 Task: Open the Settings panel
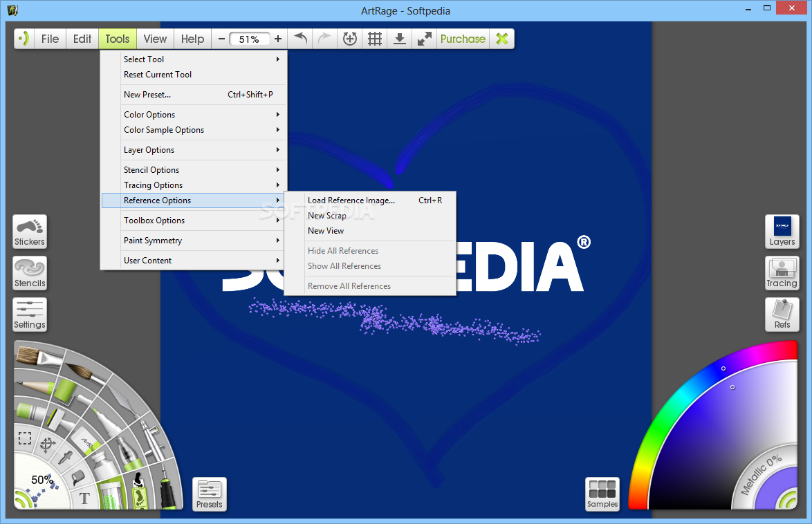(x=30, y=315)
